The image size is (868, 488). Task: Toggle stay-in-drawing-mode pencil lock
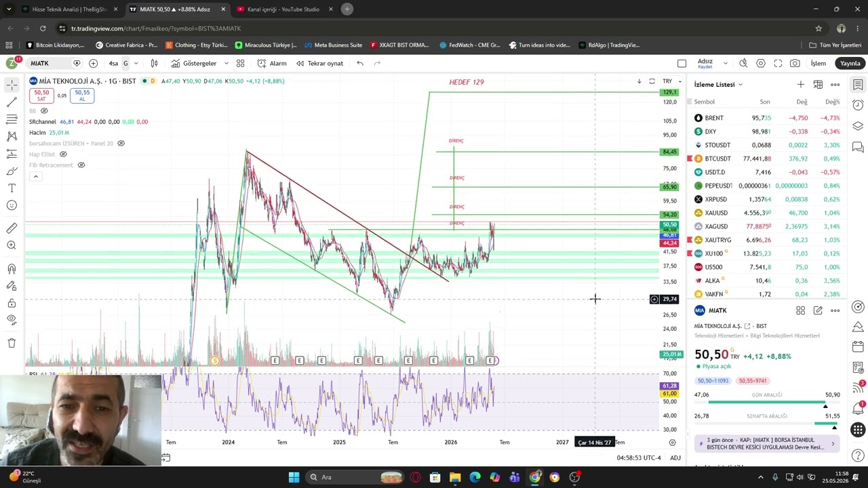(x=12, y=286)
